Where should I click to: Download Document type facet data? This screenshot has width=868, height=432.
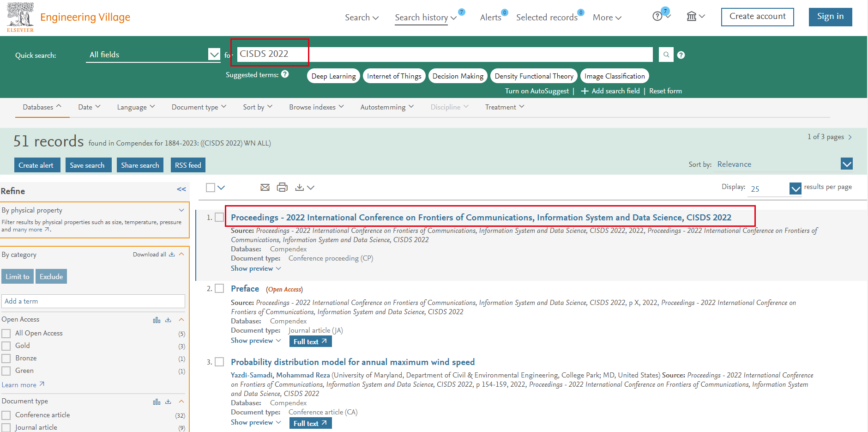[168, 402]
